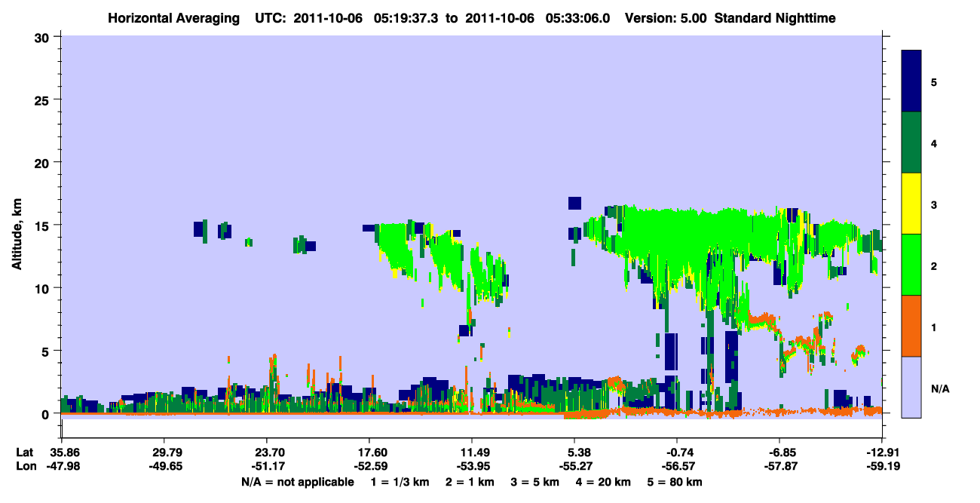980x503 pixels.
Task: Click the longitude value -57.87
Action: (779, 467)
